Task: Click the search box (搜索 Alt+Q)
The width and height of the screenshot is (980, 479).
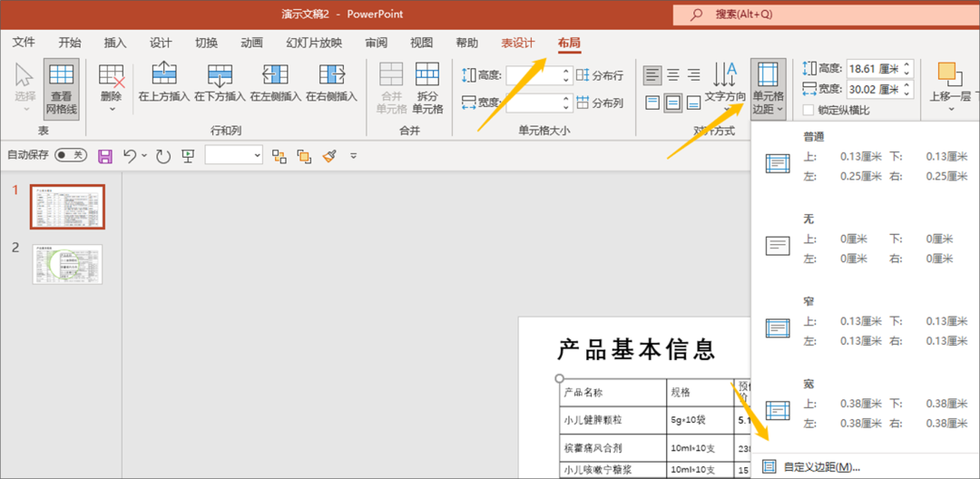Action: (x=827, y=15)
